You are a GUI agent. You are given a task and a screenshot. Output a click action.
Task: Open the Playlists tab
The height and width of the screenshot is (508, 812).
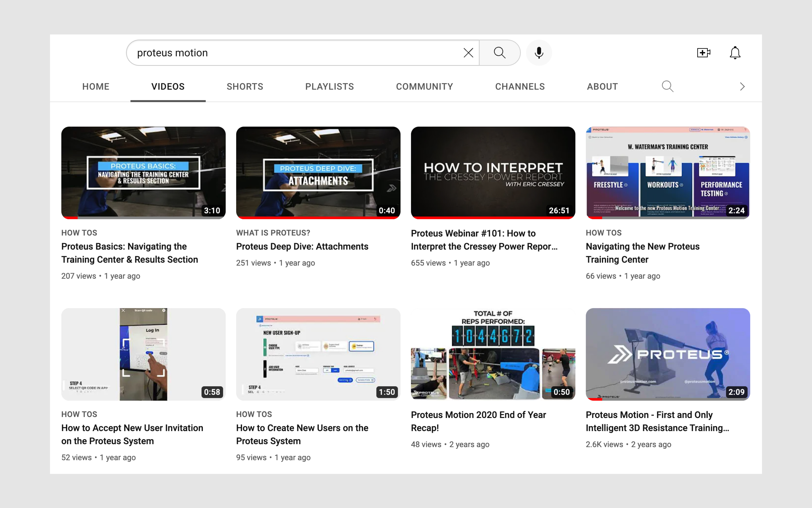(x=329, y=86)
